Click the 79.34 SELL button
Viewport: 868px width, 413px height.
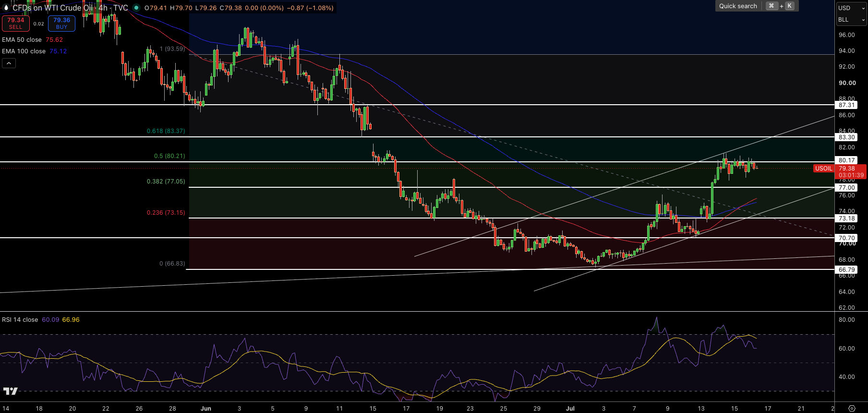pos(16,23)
